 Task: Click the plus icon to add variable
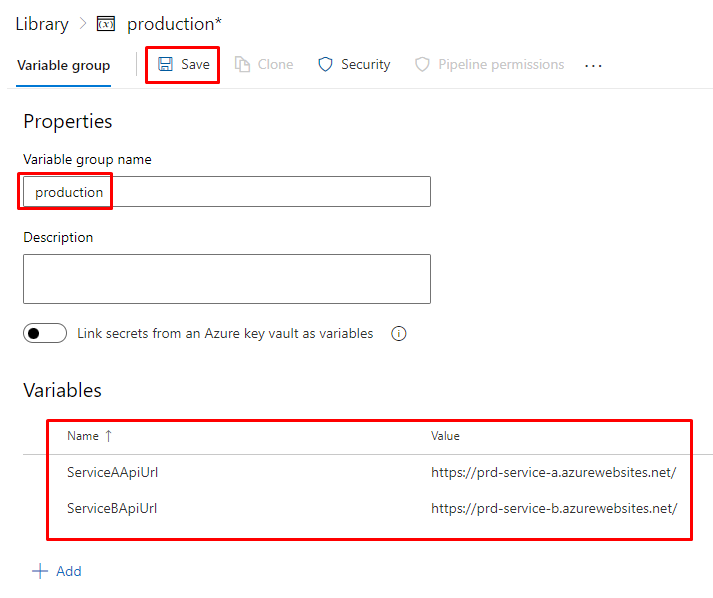click(x=40, y=571)
